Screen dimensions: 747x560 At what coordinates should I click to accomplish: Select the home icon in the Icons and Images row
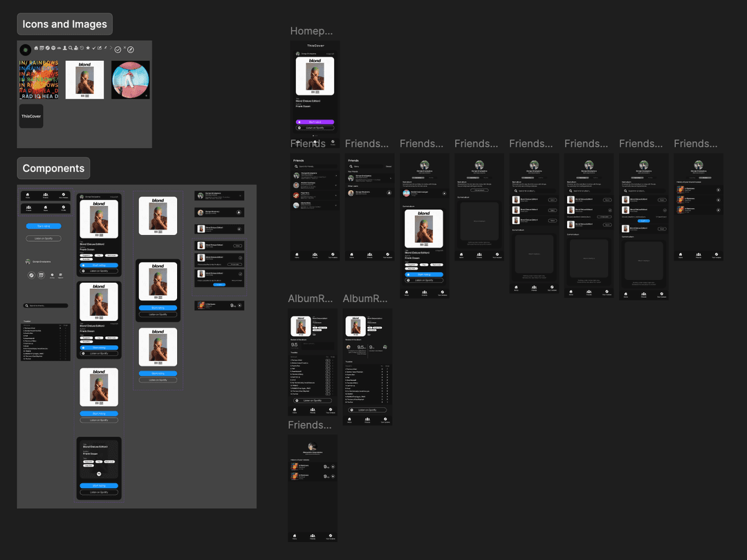click(x=36, y=48)
